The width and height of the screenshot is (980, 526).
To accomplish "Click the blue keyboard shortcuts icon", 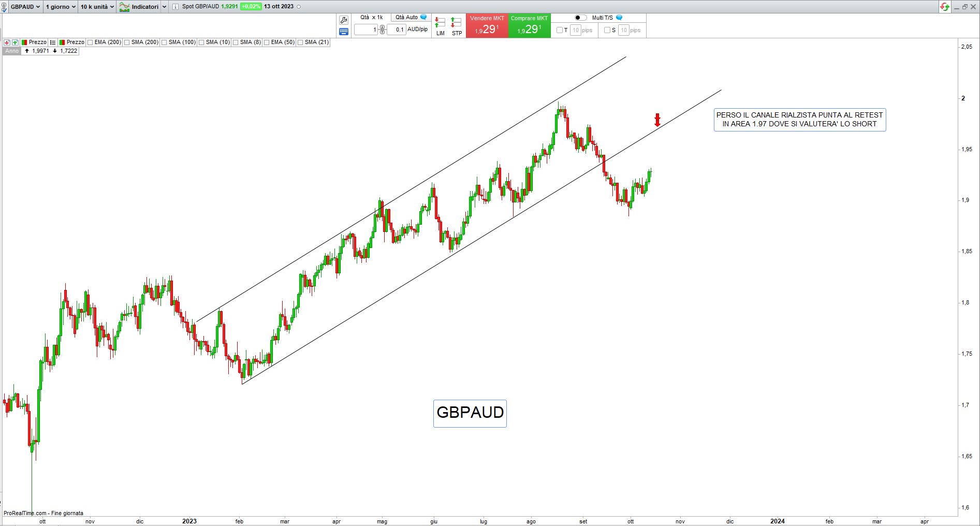I will click(x=344, y=32).
